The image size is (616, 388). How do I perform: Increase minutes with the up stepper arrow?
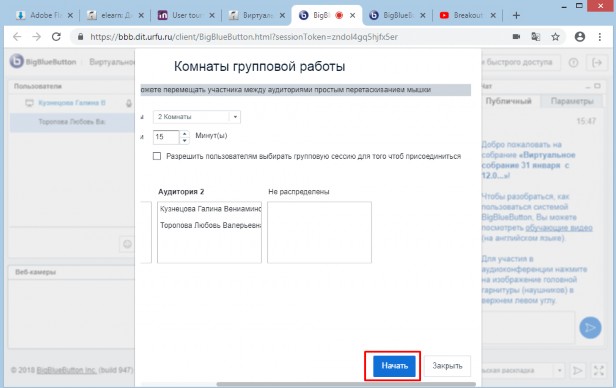(185, 134)
